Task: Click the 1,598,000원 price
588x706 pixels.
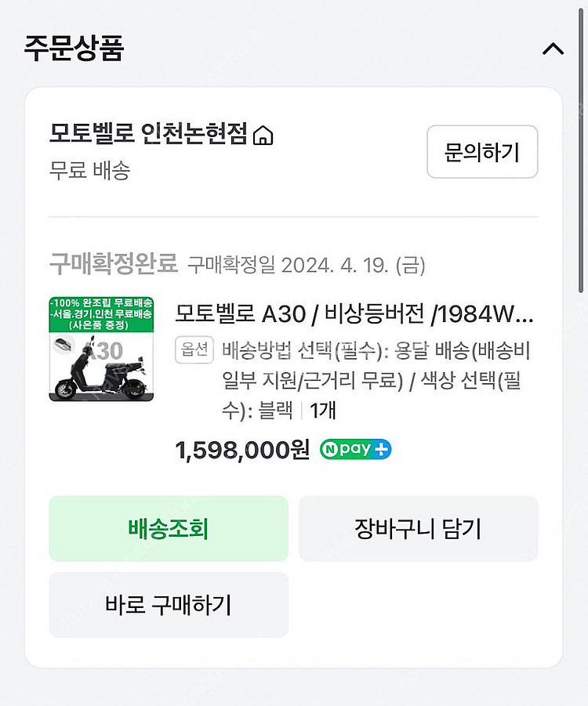Action: point(243,450)
